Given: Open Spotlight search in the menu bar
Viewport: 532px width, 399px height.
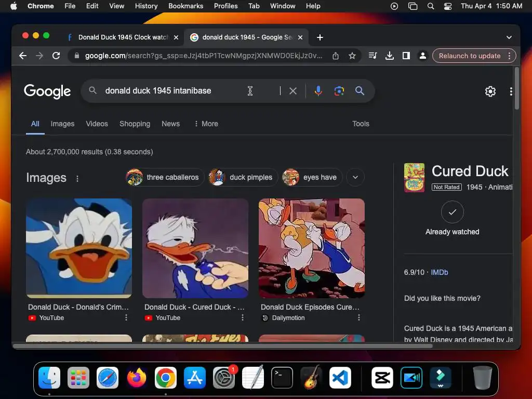Looking at the screenshot, I should [431, 6].
